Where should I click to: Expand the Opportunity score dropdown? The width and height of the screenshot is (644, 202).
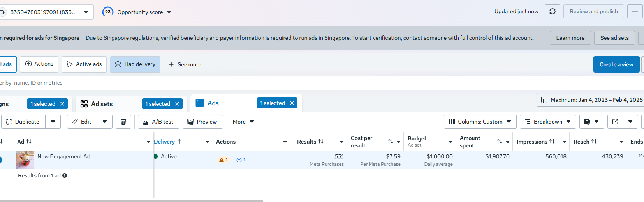169,12
